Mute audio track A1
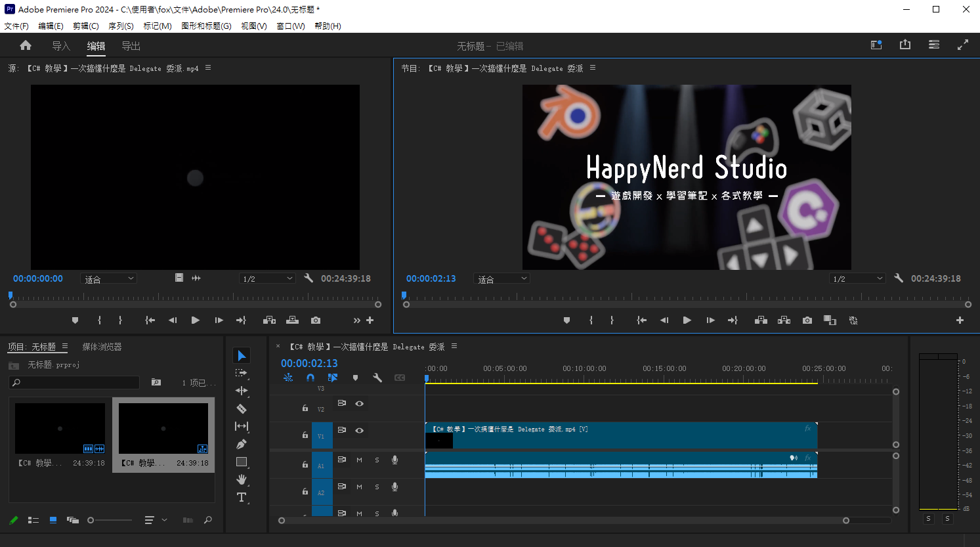 pyautogui.click(x=359, y=460)
